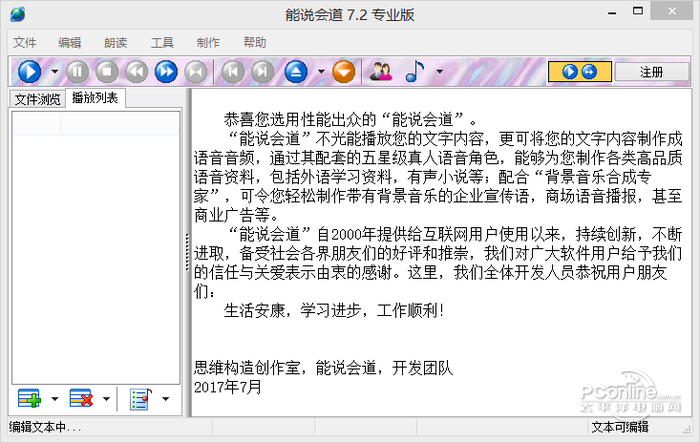Click the playlist options icon with red note
Screen dimensions: 700x443
point(141,398)
